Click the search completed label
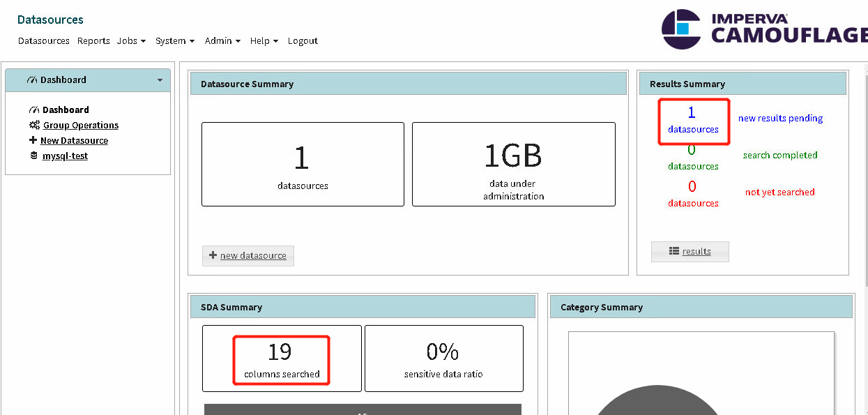Image resolution: width=868 pixels, height=415 pixels. 780,155
